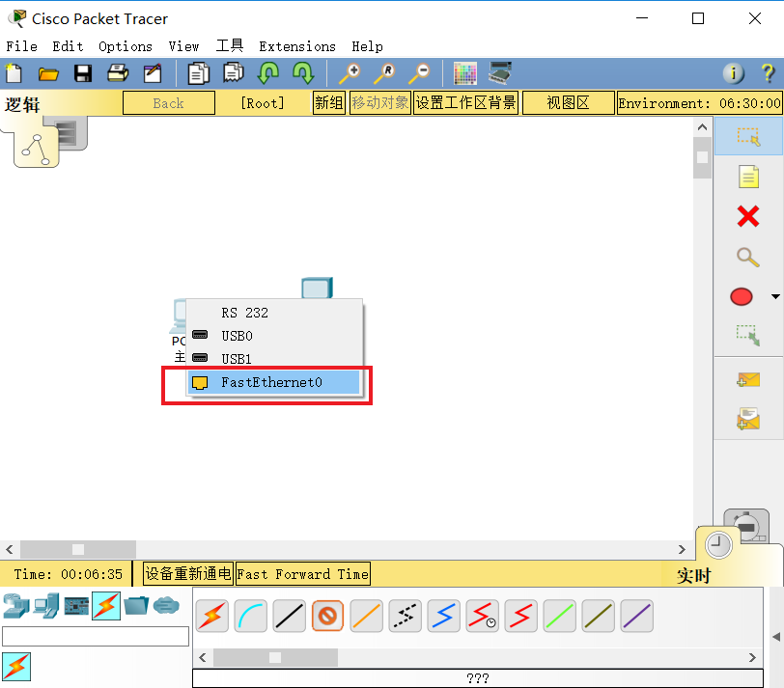
Task: Open the Edit menu
Action: 68,46
